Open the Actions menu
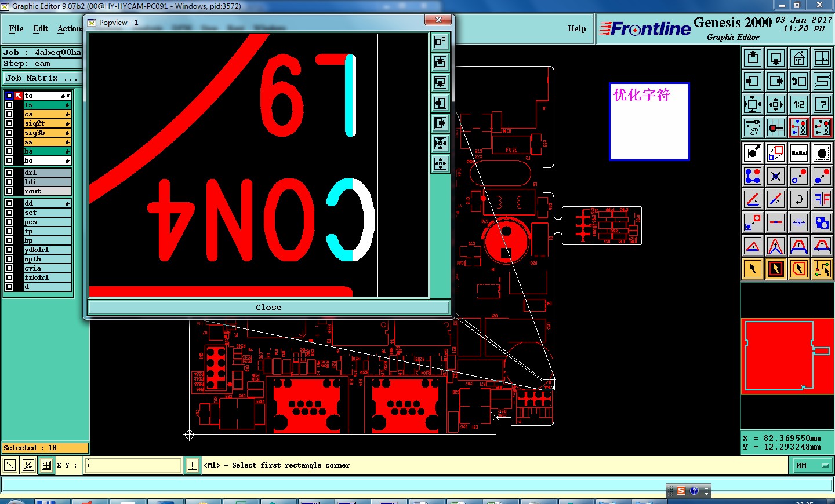The width and height of the screenshot is (835, 504). pyautogui.click(x=70, y=28)
